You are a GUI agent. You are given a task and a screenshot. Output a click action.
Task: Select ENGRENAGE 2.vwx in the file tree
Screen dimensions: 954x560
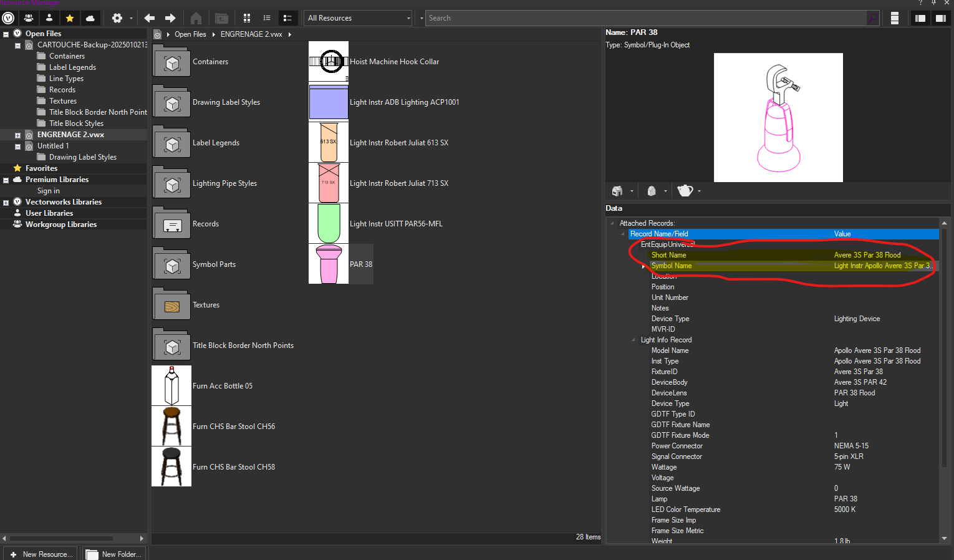[x=70, y=135]
